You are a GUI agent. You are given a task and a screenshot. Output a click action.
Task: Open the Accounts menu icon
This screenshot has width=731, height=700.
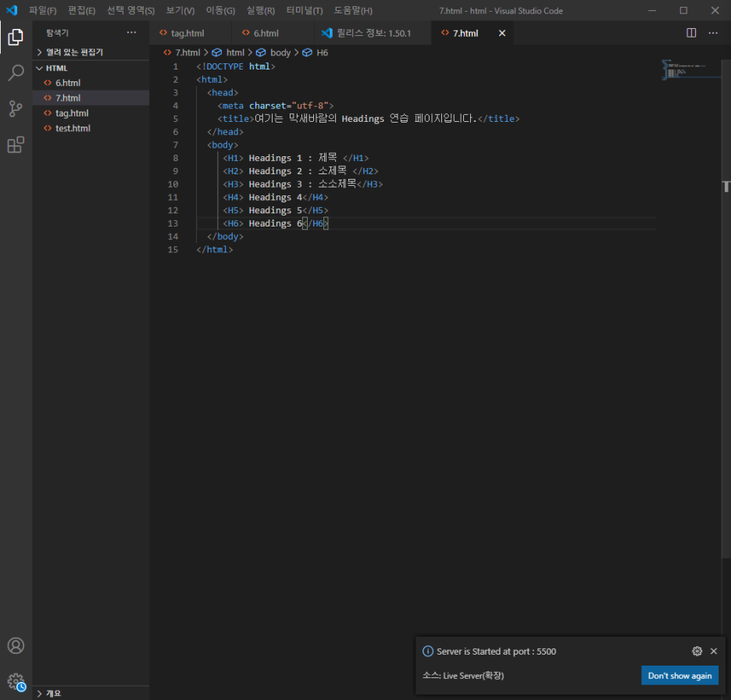click(16, 645)
